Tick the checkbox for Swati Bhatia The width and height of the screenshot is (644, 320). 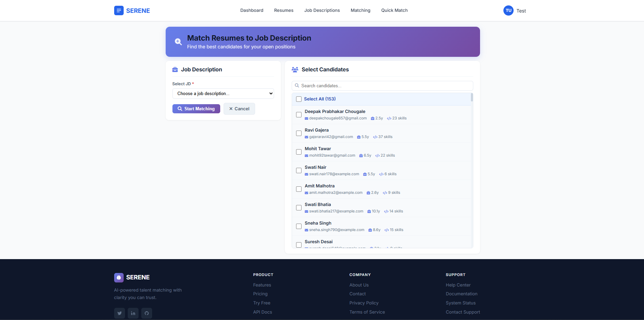pyautogui.click(x=299, y=208)
